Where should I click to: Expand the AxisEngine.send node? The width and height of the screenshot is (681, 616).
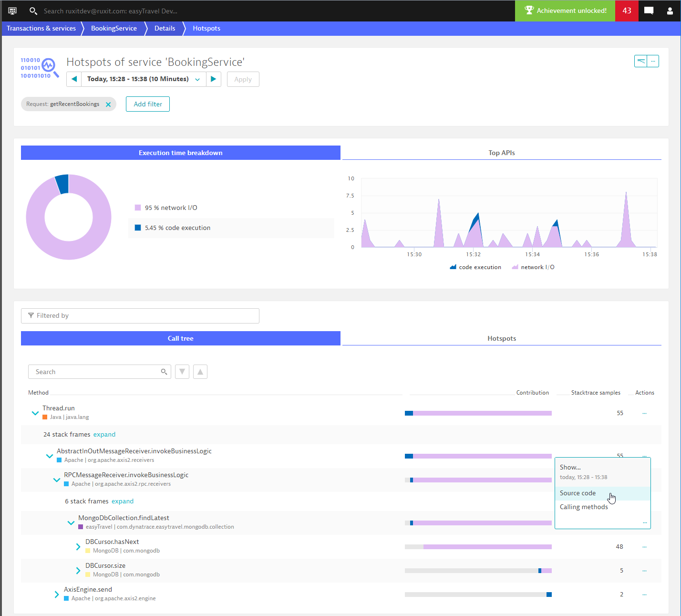click(57, 595)
